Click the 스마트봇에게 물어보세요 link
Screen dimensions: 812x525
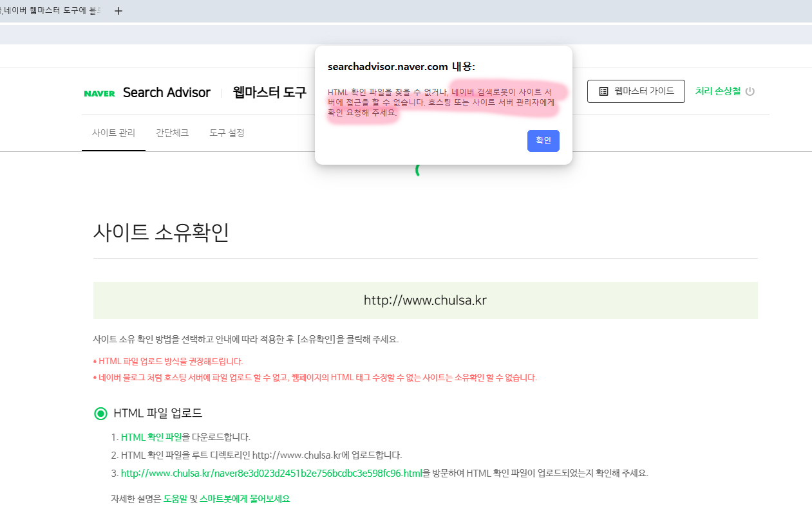(x=245, y=499)
